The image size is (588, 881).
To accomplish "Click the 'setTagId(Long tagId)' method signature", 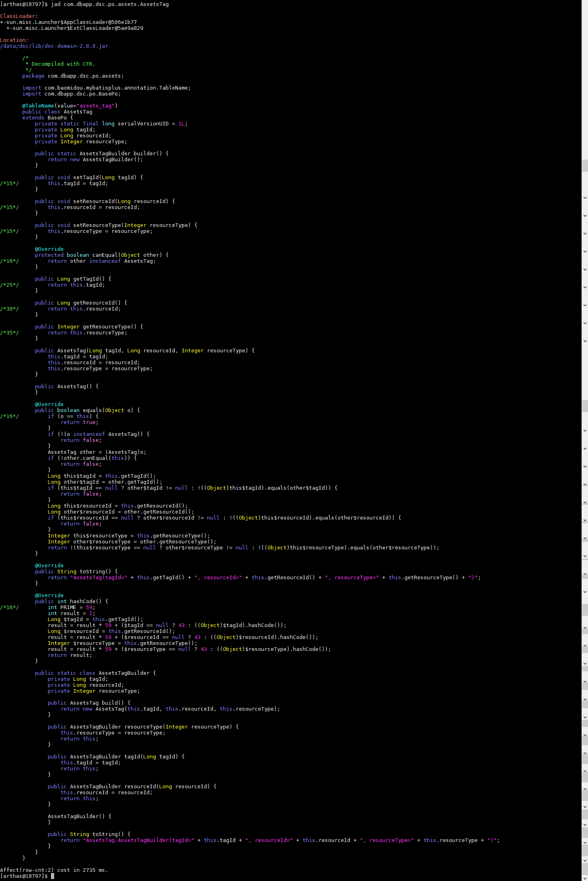I will [x=89, y=178].
